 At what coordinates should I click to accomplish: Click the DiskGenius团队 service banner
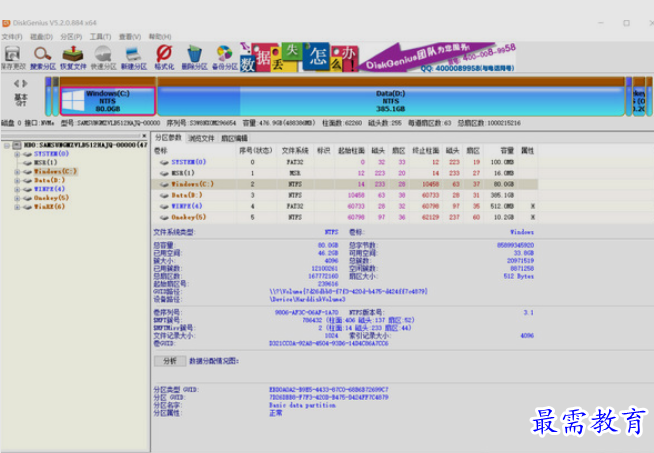pyautogui.click(x=438, y=57)
